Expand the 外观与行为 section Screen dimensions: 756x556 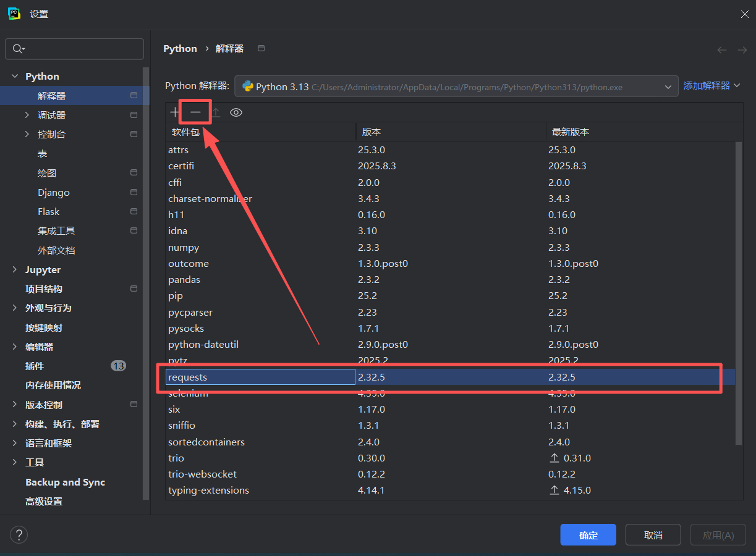[15, 308]
